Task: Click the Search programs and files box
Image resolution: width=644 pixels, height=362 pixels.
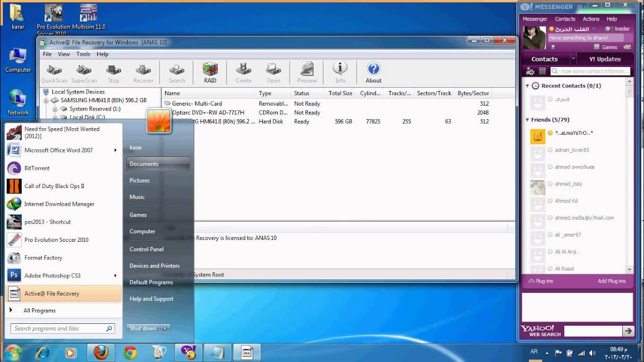Action: [x=63, y=328]
